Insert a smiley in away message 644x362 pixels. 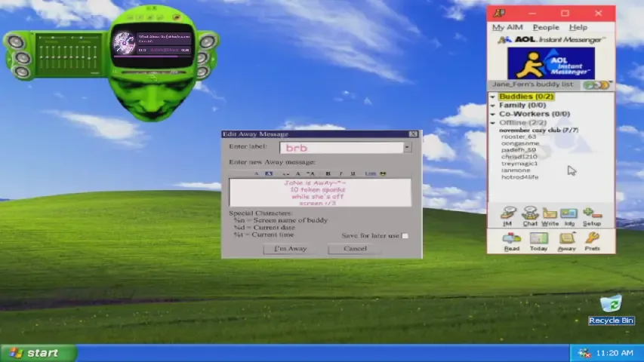pos(384,173)
